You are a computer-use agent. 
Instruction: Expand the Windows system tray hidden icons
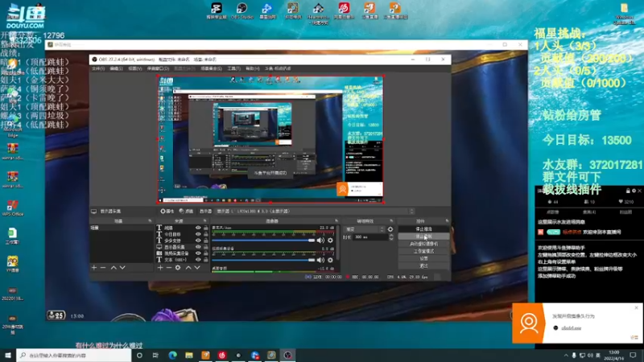click(566, 356)
